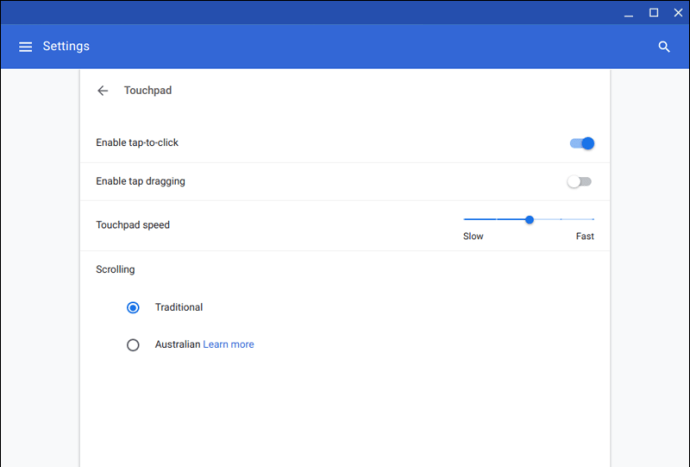Select Australian scrolling radio button
Viewport: 690px width, 467px height.
(x=133, y=345)
